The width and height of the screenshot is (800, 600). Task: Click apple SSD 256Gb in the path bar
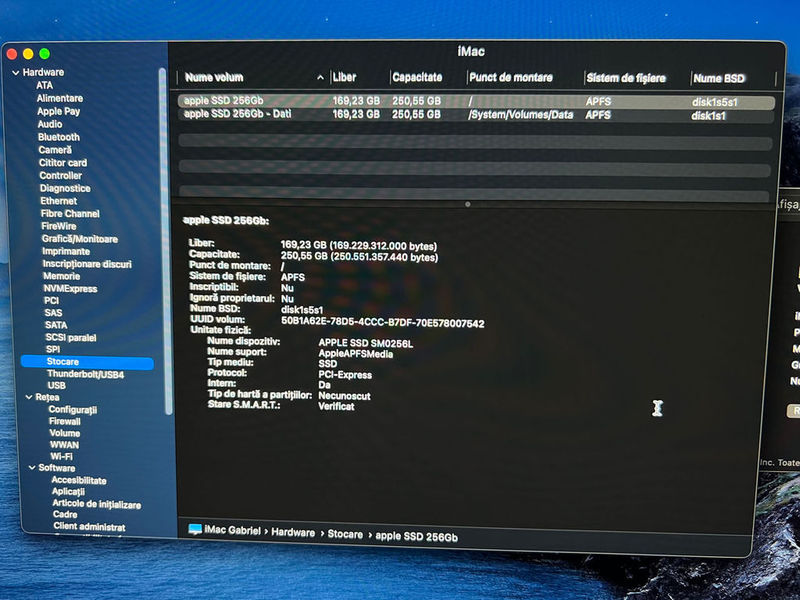click(416, 537)
